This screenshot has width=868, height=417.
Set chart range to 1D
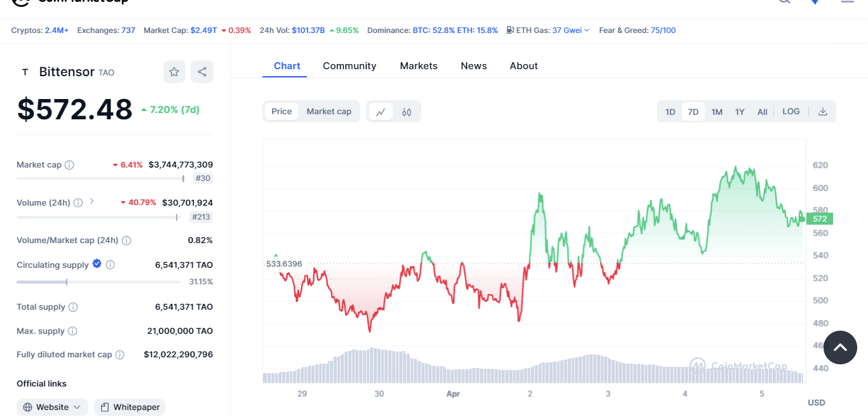pyautogui.click(x=670, y=112)
